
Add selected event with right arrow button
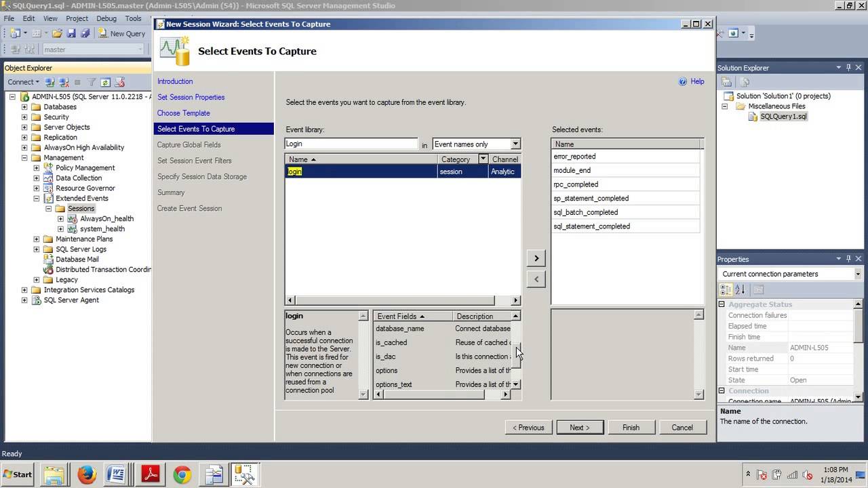(x=536, y=258)
